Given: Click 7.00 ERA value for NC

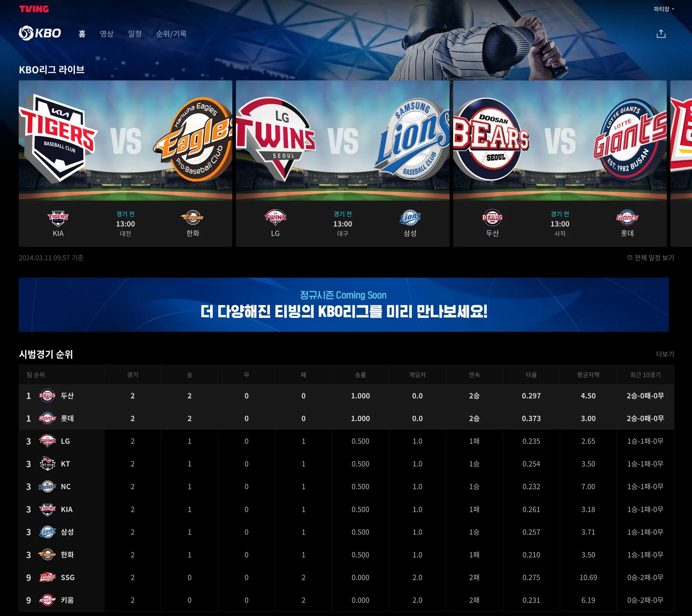Looking at the screenshot, I should click(588, 487).
